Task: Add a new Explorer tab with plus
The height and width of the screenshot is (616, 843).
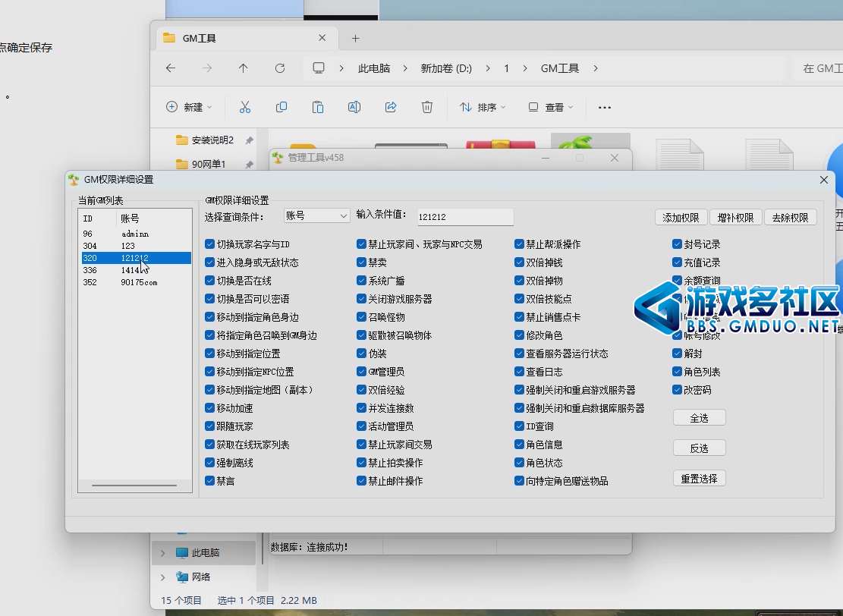Action: pos(355,38)
